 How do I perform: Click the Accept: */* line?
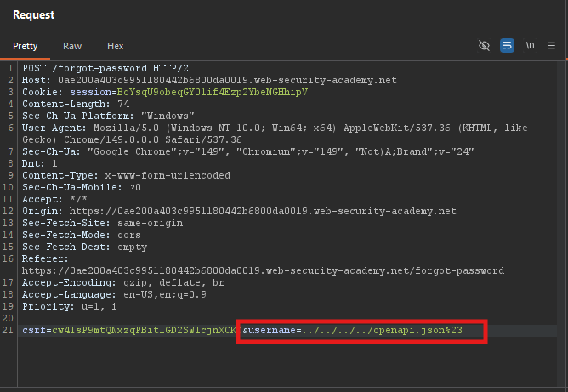click(x=54, y=199)
